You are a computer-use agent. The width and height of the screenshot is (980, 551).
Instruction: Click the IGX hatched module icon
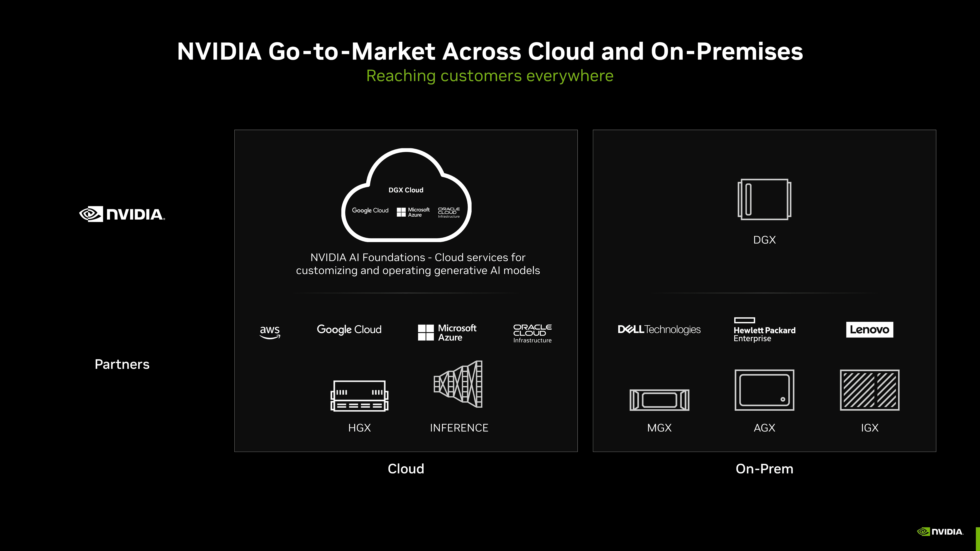coord(869,390)
